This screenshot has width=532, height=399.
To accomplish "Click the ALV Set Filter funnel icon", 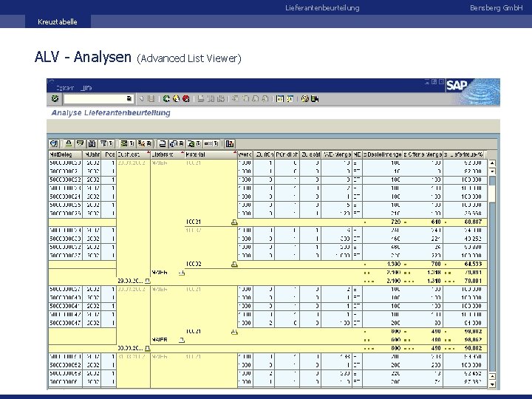I will (104, 144).
